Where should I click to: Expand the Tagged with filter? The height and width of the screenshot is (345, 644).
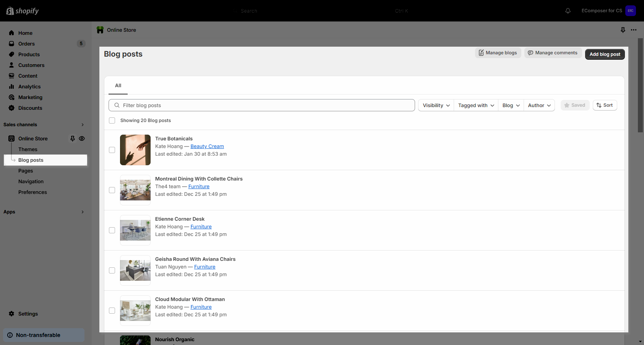pyautogui.click(x=475, y=105)
